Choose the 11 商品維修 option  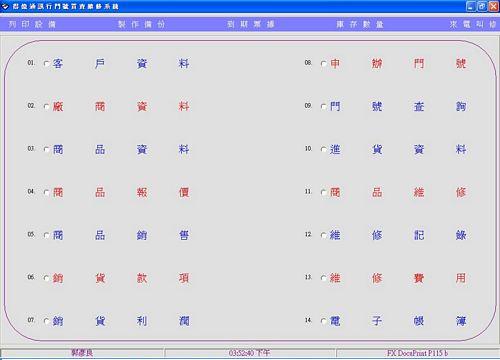(x=323, y=192)
